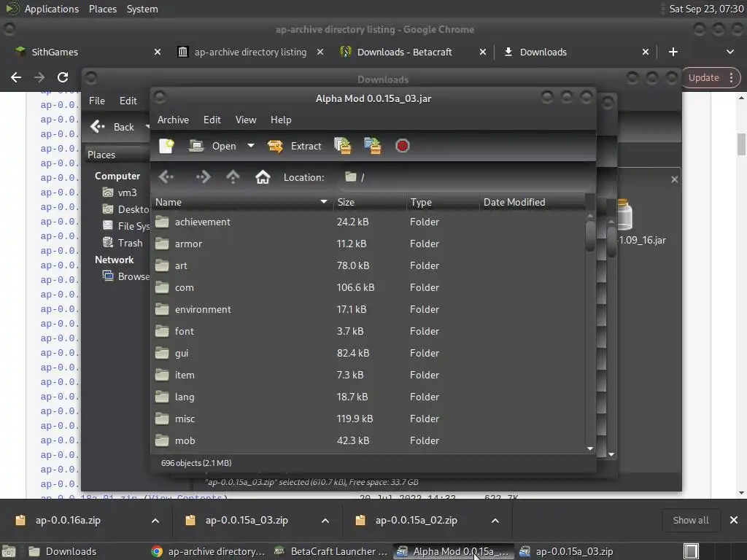The height and width of the screenshot is (560, 747).
Task: Go back in Chrome
Action: pyautogui.click(x=16, y=77)
